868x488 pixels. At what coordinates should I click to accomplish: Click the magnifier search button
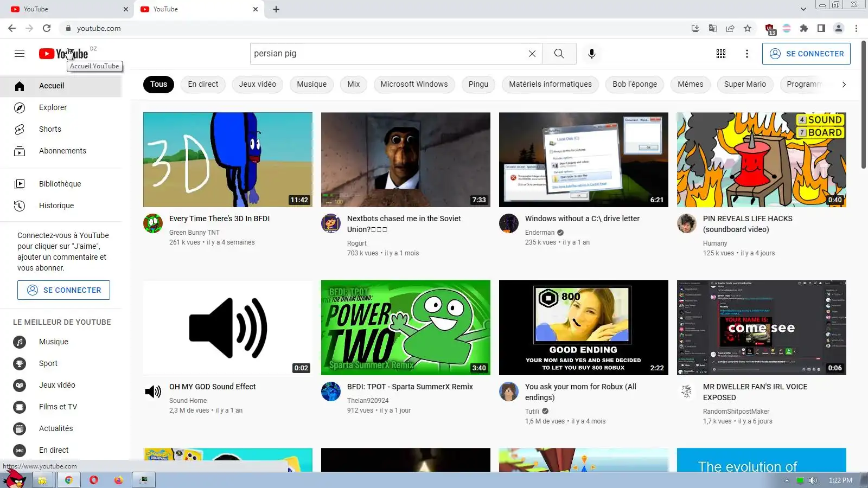click(x=559, y=54)
